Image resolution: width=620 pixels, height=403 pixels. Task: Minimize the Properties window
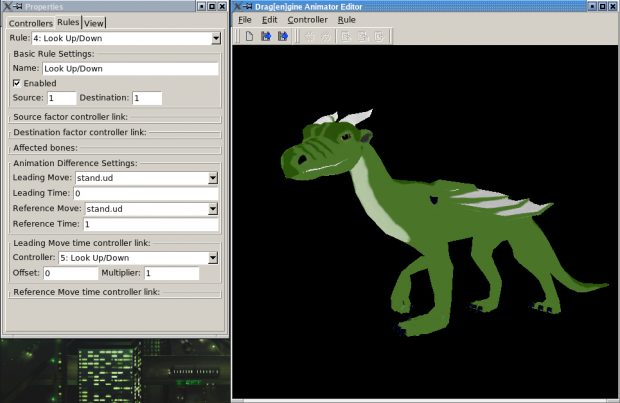click(202, 6)
